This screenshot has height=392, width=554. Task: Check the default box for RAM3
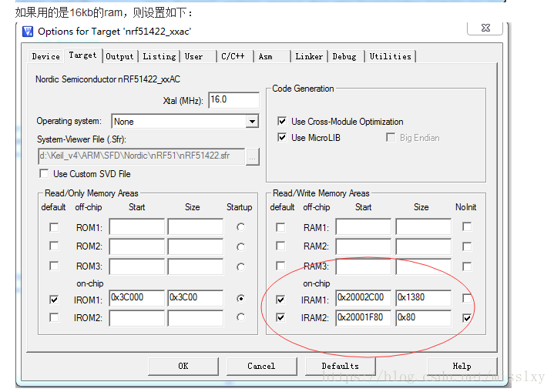[x=280, y=266]
